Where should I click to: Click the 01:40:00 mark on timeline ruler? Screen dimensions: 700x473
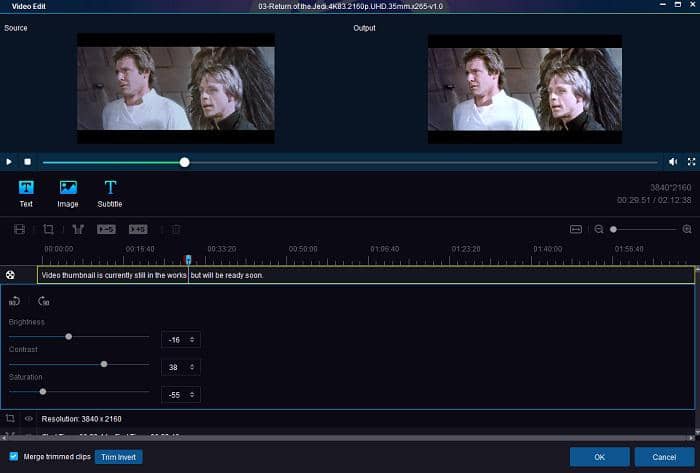click(547, 249)
